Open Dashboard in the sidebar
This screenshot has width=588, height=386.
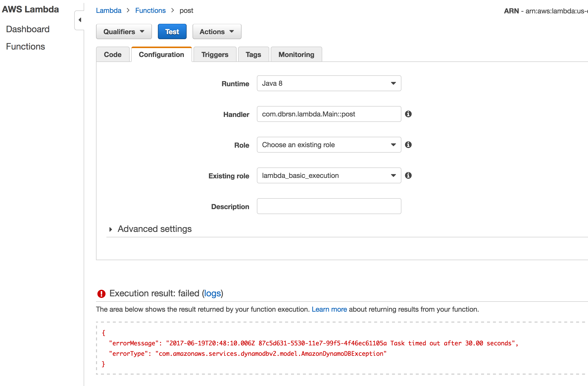[28, 29]
